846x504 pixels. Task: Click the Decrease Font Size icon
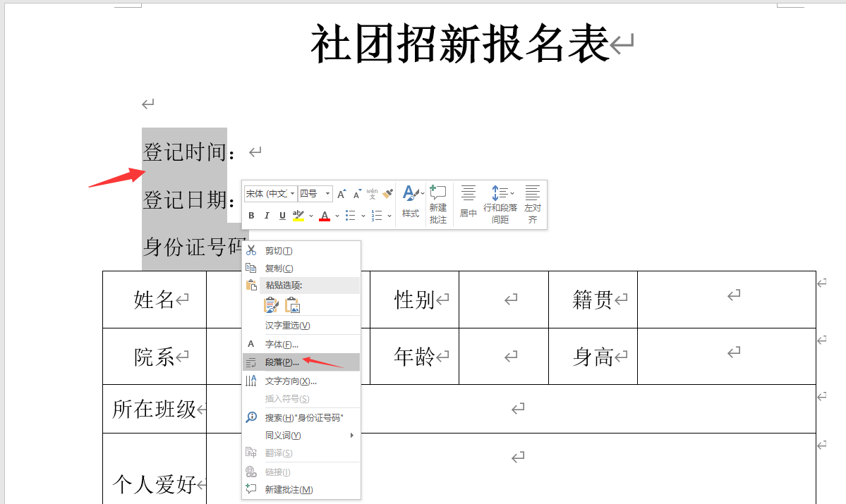coord(356,194)
